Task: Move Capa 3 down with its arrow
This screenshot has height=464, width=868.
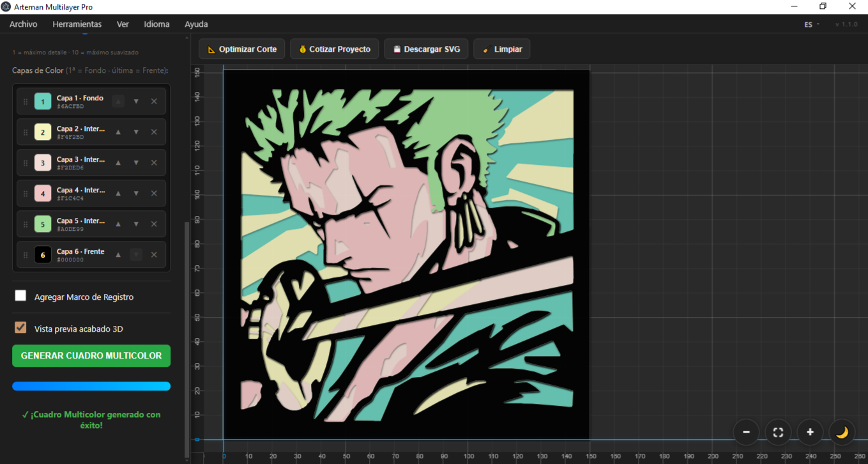Action: [136, 162]
